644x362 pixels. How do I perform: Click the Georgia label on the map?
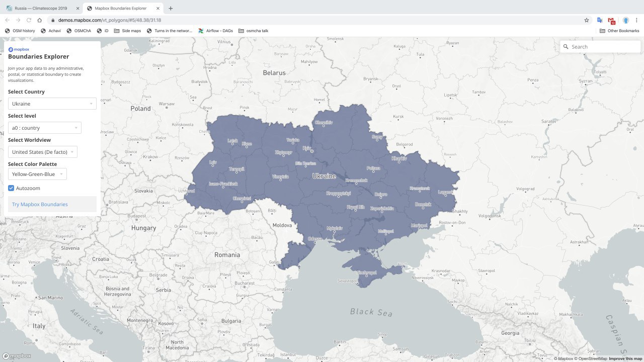pyautogui.click(x=510, y=333)
